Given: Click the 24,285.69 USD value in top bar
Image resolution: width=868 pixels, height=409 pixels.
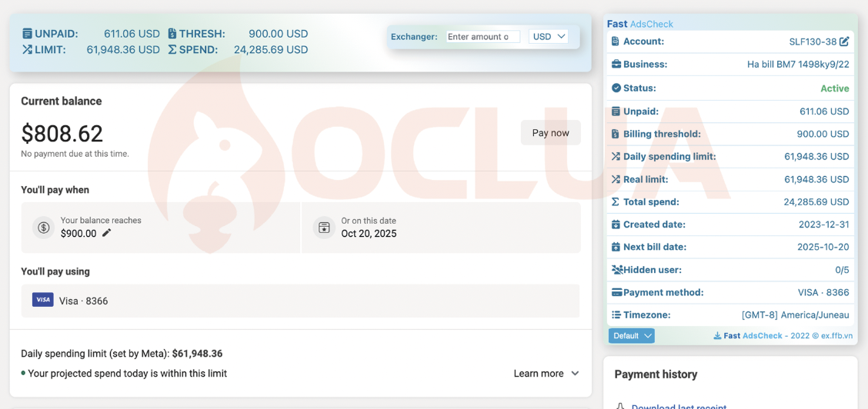Looking at the screenshot, I should pyautogui.click(x=271, y=50).
